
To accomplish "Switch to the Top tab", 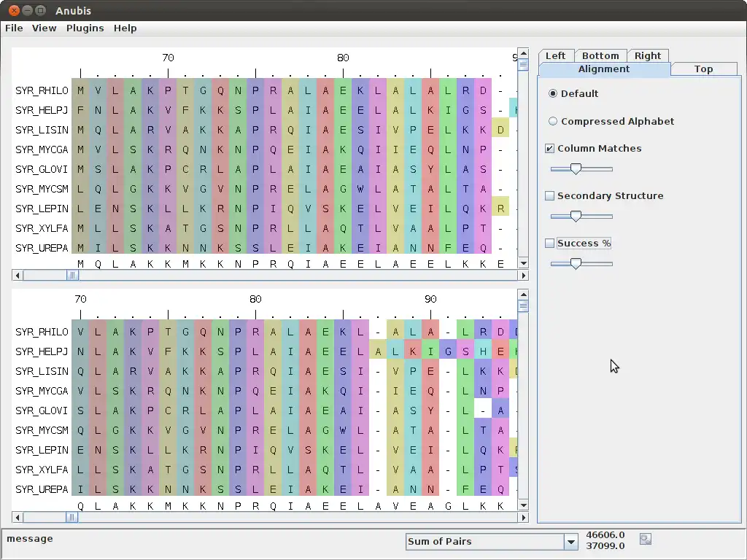I will 703,69.
